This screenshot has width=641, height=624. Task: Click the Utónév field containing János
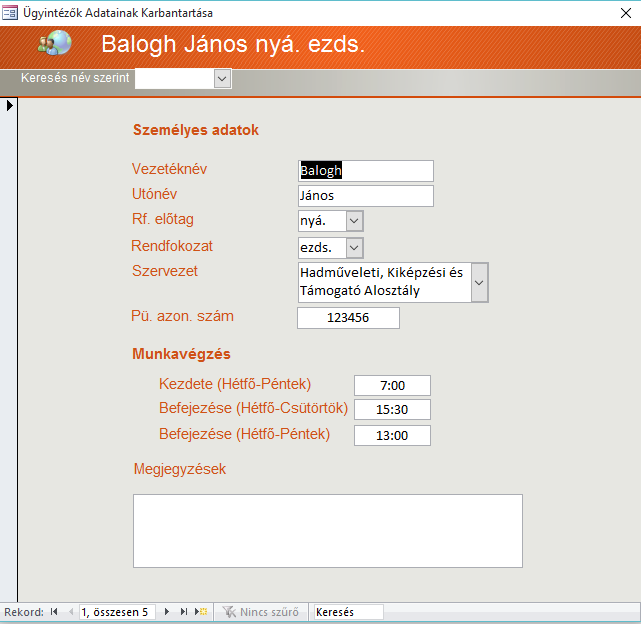366,196
